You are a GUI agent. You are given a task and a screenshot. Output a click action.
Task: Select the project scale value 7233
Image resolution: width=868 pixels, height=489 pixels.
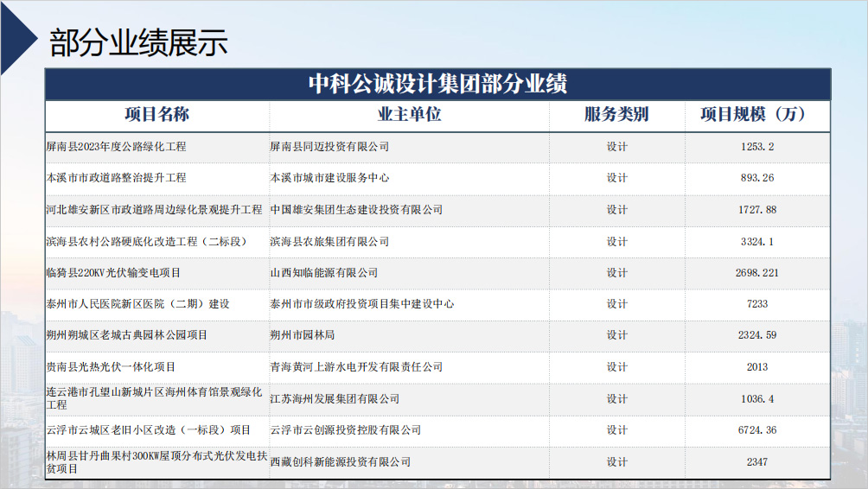(756, 304)
